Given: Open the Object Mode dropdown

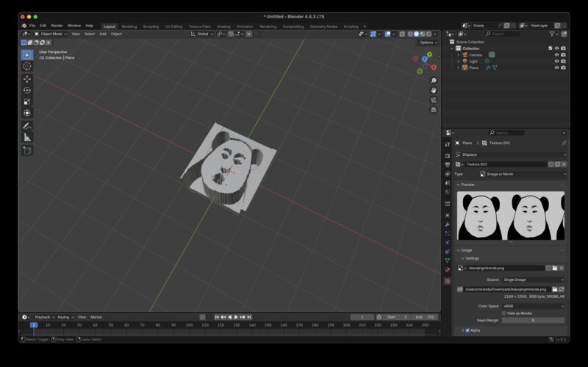Looking at the screenshot, I should tap(50, 34).
